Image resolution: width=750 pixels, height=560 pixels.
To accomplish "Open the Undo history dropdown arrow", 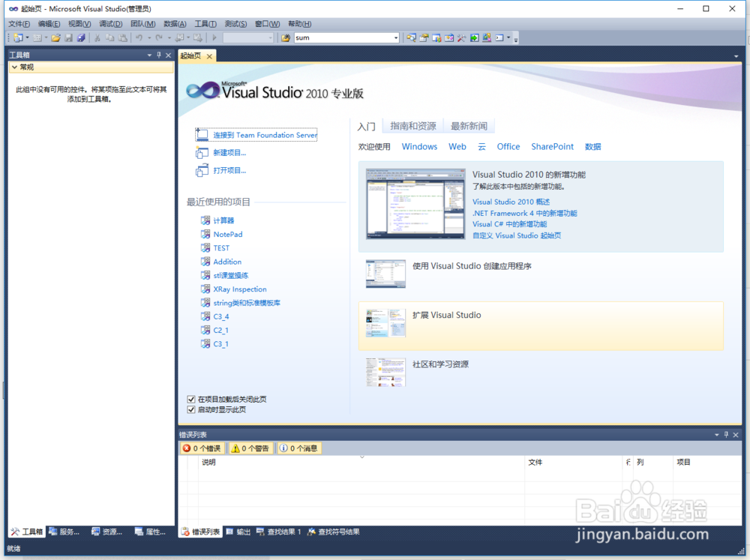I will coord(148,37).
